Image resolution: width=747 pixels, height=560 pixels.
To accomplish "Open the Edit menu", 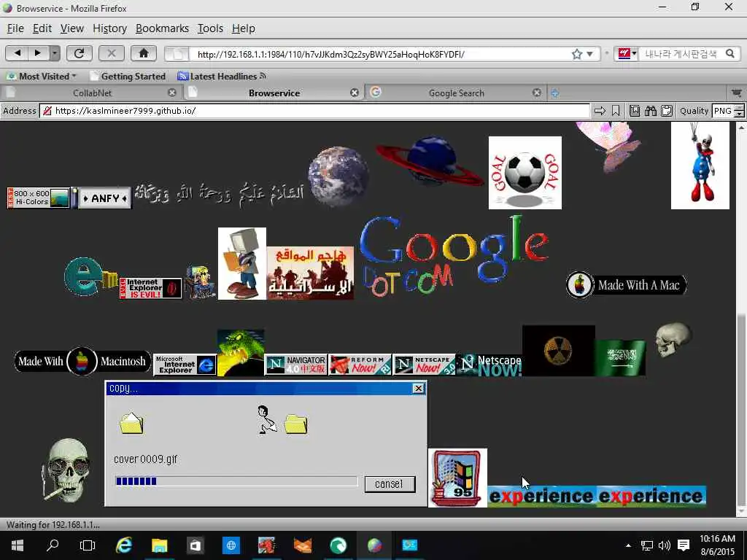I will 42,28.
